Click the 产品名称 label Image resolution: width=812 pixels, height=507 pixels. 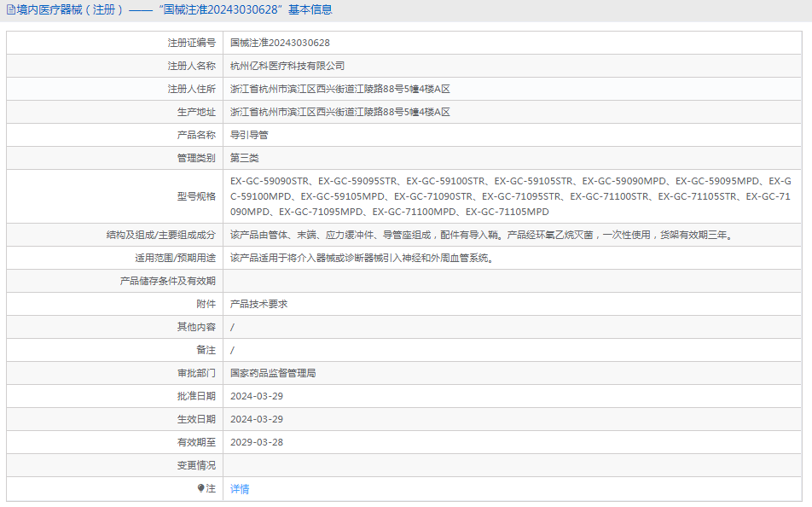tap(196, 135)
